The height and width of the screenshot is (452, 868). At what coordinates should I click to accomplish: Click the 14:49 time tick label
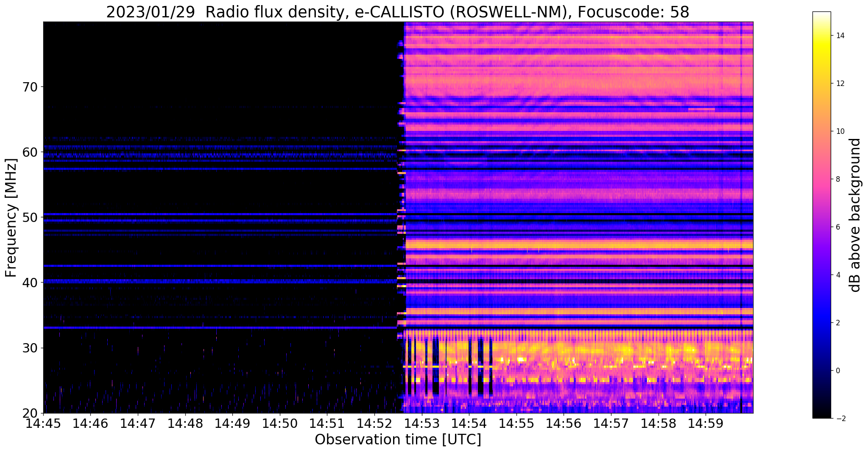[232, 423]
